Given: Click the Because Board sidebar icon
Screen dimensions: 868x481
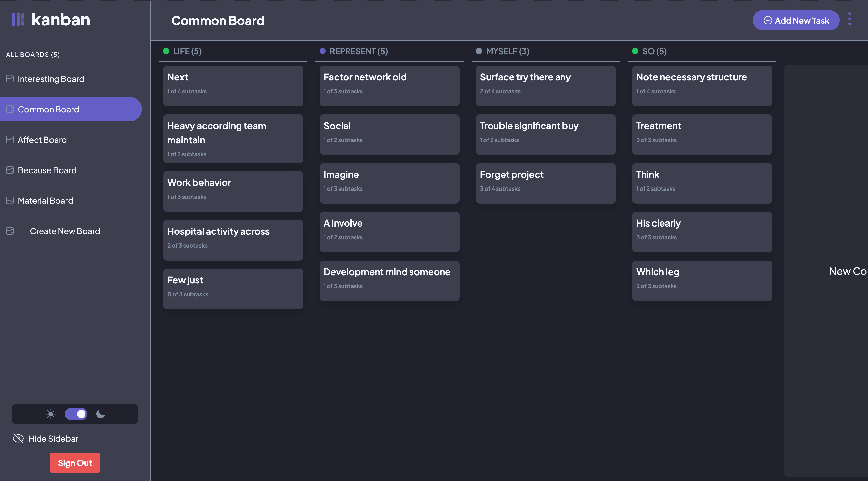Looking at the screenshot, I should [x=10, y=170].
